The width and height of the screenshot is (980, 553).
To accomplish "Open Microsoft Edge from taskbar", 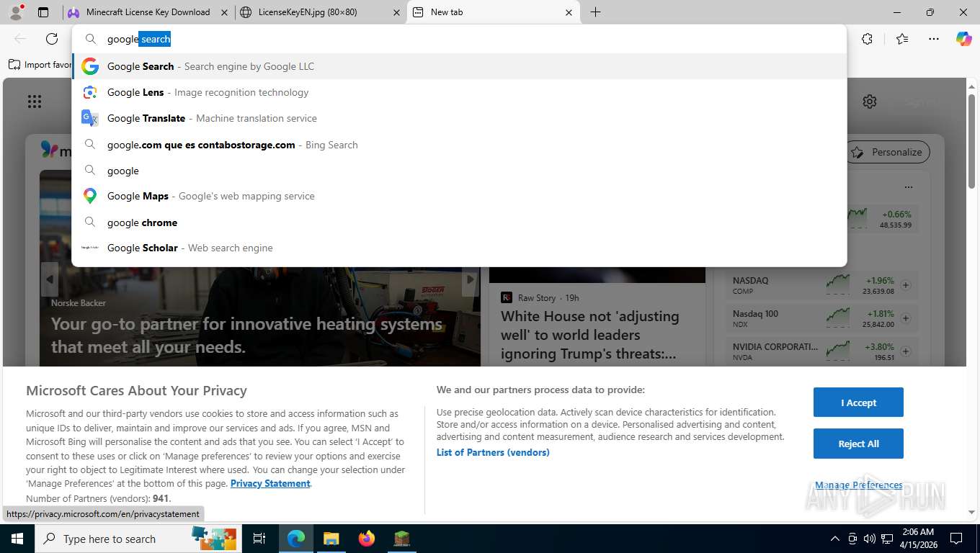I will (x=295, y=539).
